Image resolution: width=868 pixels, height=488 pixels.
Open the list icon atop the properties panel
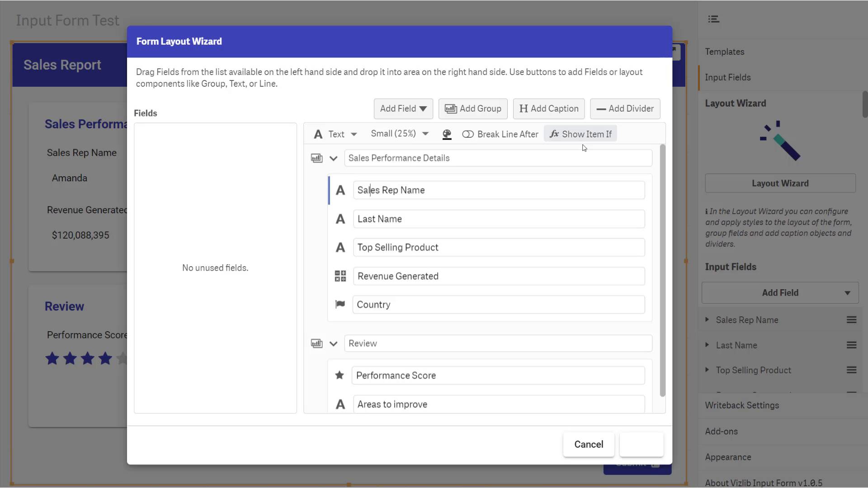713,19
